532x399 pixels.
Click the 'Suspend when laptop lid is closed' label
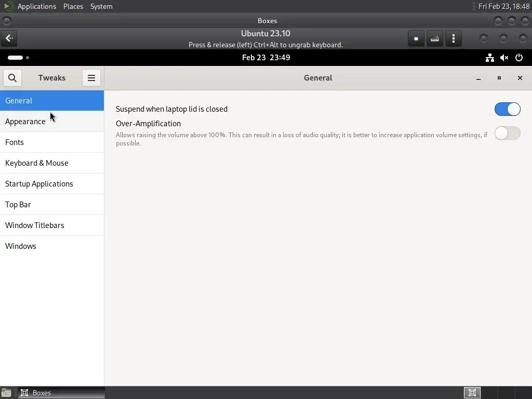pos(171,109)
